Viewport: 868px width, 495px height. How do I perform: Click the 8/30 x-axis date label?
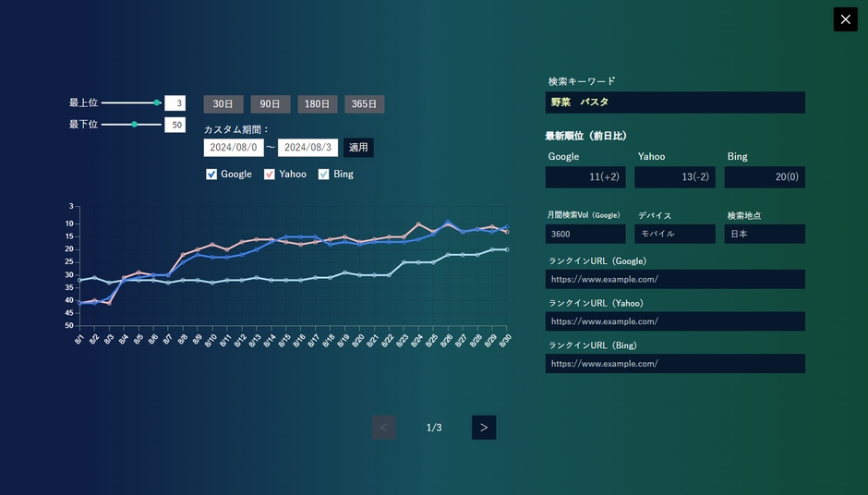click(x=505, y=340)
